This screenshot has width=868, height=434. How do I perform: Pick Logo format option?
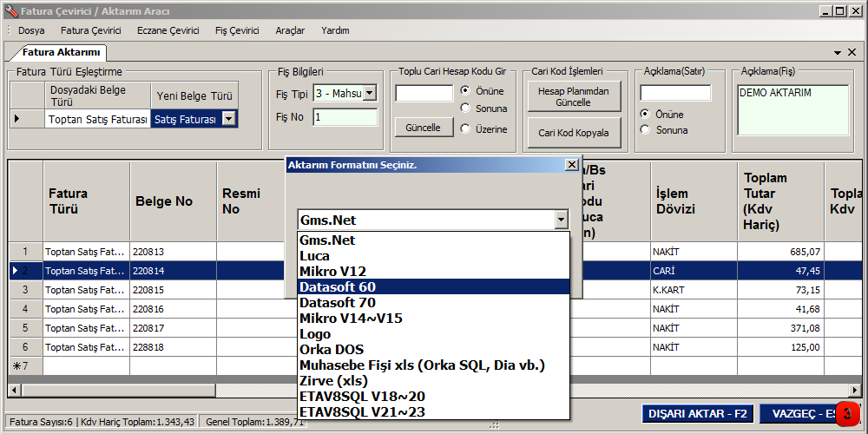tap(433, 334)
